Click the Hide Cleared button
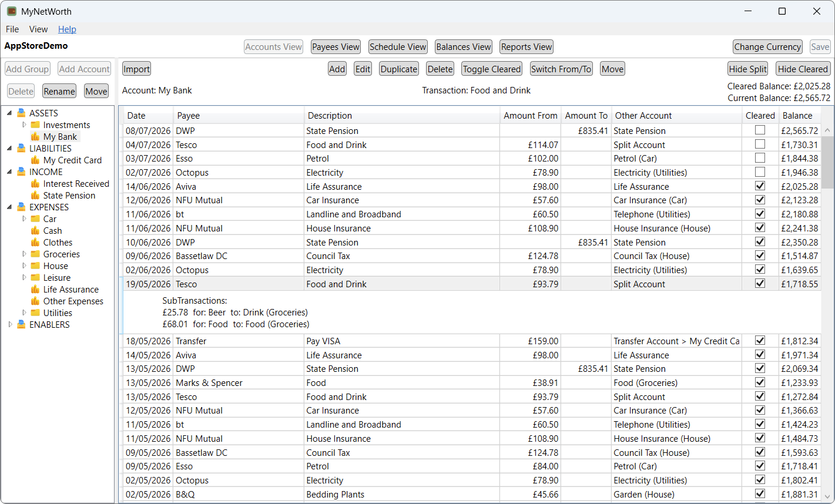This screenshot has height=504, width=835. 803,69
